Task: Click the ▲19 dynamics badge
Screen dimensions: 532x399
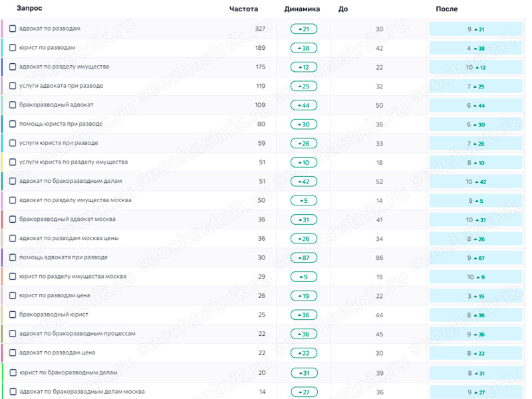Action: pos(304,296)
